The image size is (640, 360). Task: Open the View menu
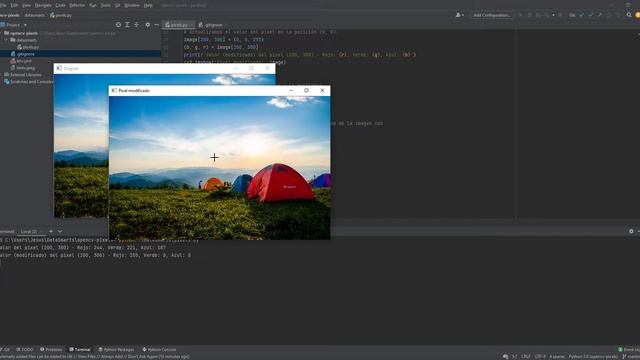[27, 5]
